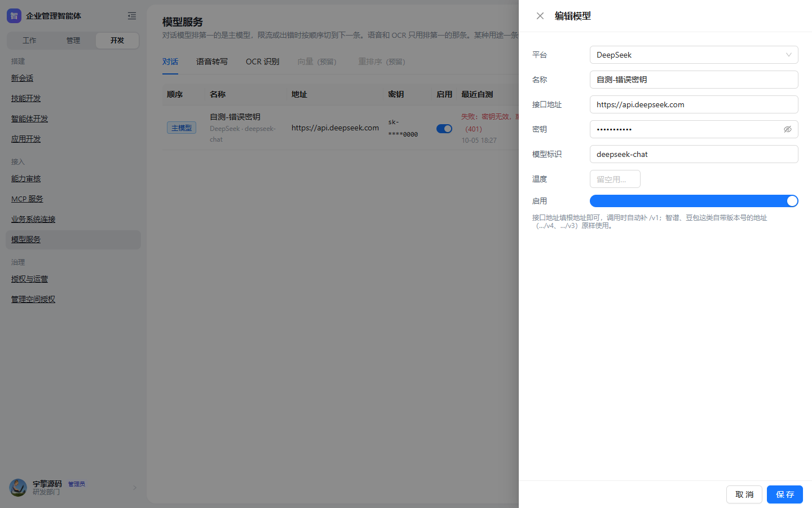The width and height of the screenshot is (812, 508).
Task: Click the sk-****0000 key cell
Action: [403, 128]
